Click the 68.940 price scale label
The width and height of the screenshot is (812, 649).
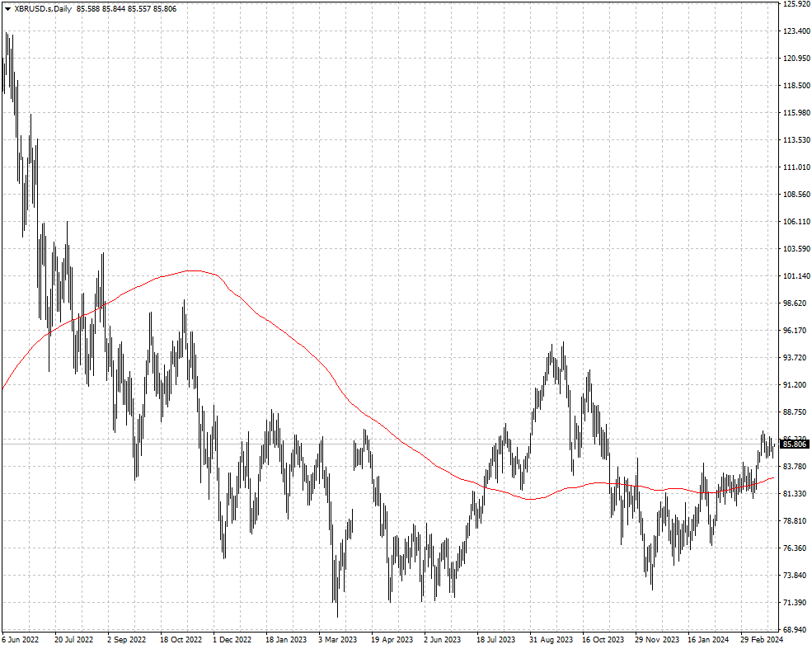click(796, 629)
